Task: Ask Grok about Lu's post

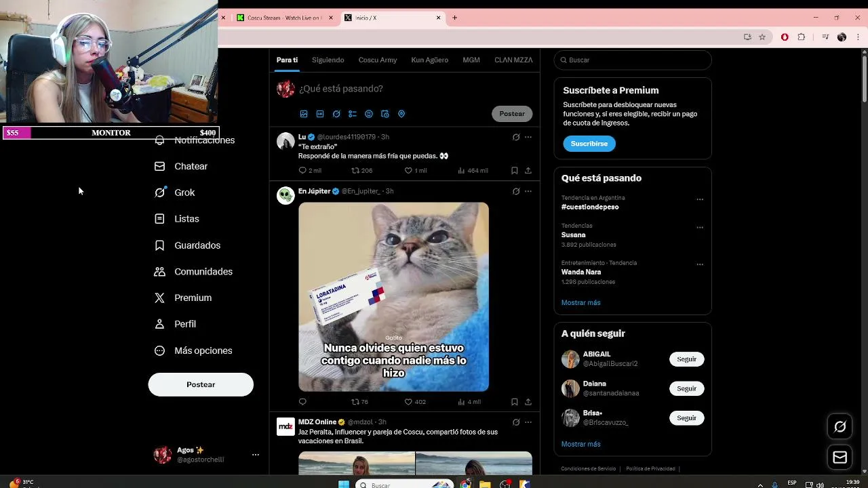Action: point(516,137)
